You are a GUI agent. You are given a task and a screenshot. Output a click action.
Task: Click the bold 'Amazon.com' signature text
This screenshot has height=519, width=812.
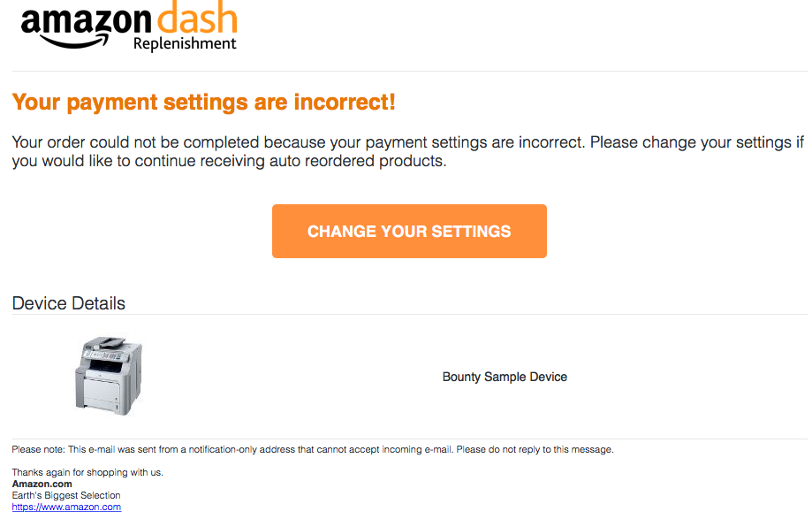(42, 484)
